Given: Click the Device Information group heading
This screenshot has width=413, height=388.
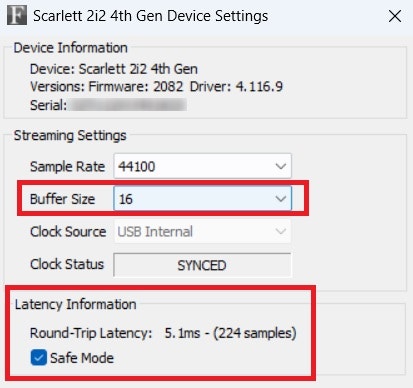Looking at the screenshot, I should [71, 48].
